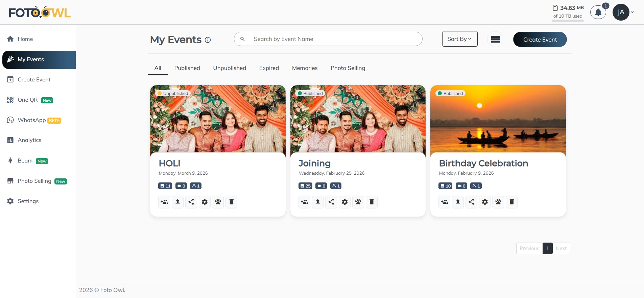This screenshot has height=298, width=644.
Task: Select the Unpublished status badge on HOLI
Action: coord(172,93)
